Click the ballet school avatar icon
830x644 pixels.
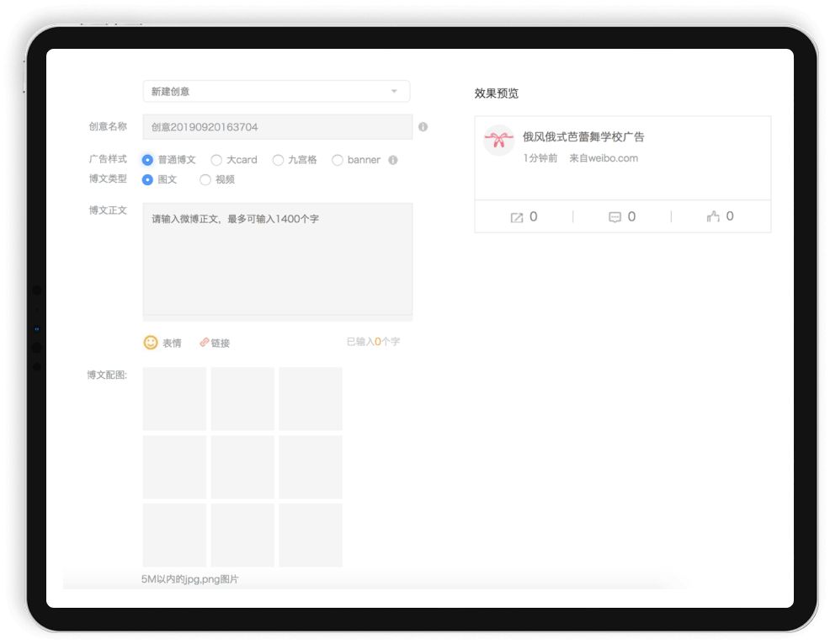click(x=498, y=141)
